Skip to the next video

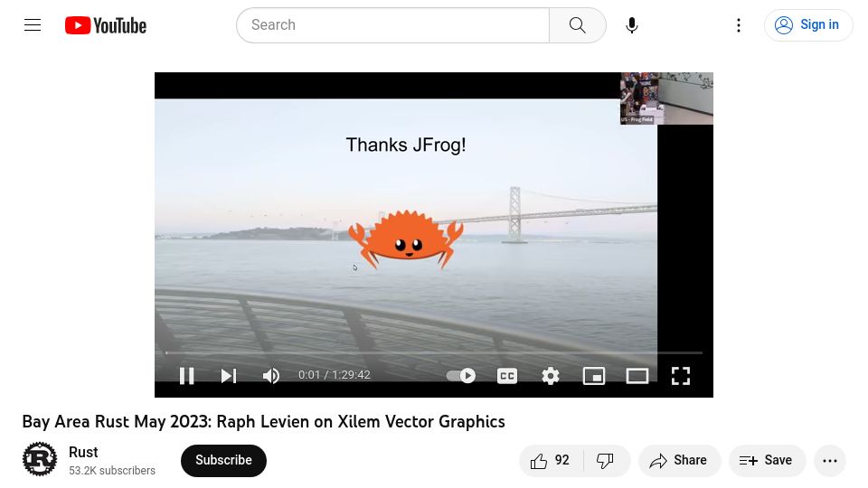tap(229, 376)
